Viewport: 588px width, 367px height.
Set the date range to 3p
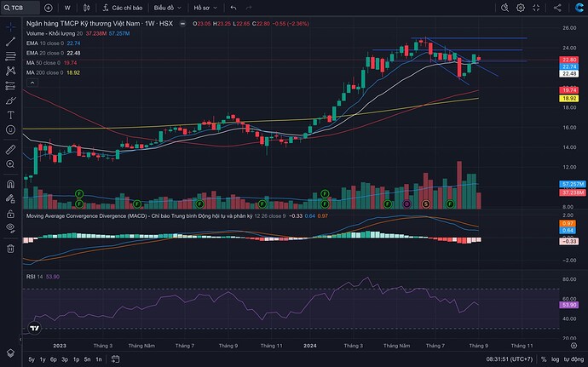pyautogui.click(x=65, y=359)
